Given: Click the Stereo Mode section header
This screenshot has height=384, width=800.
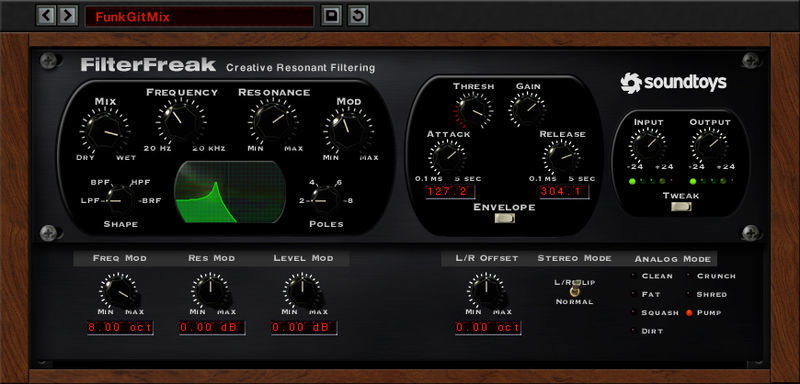Looking at the screenshot, I should coord(574,258).
